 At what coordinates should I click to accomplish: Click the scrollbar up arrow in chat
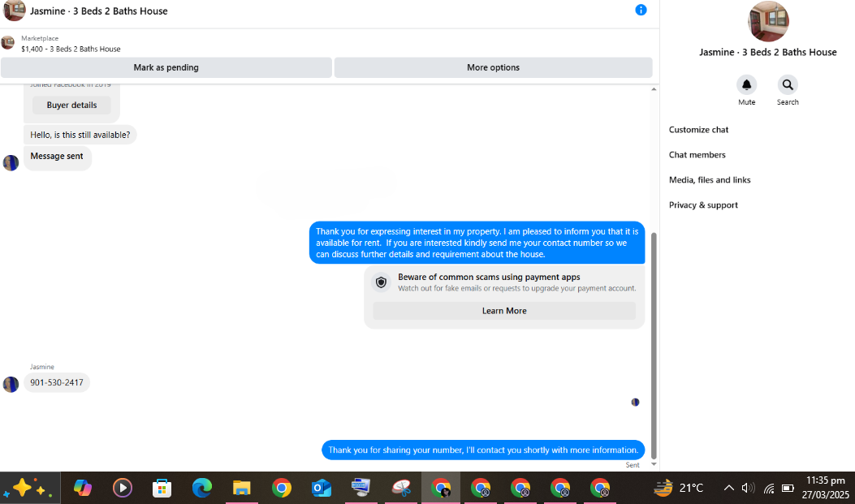point(654,89)
